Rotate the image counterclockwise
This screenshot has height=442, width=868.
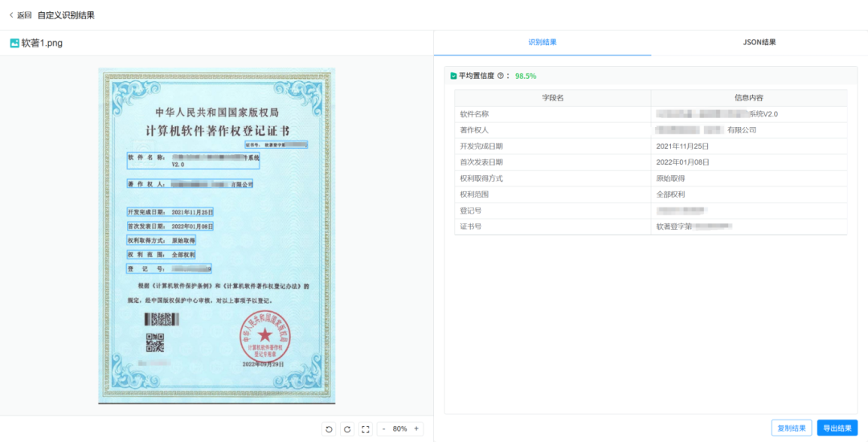[329, 429]
